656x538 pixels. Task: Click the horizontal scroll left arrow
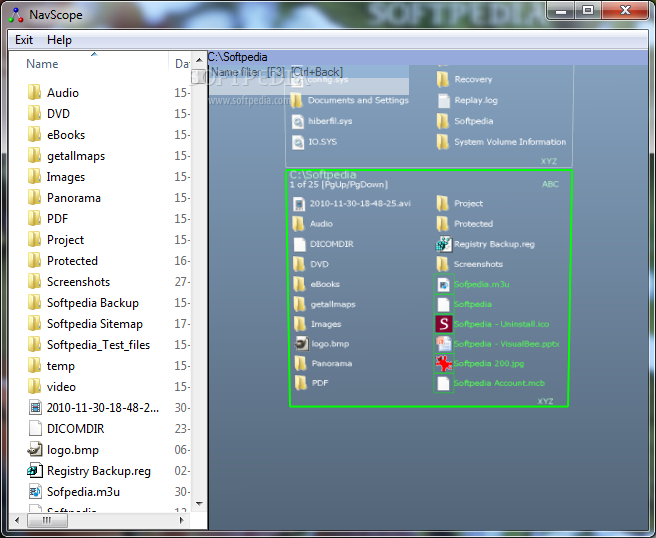pyautogui.click(x=17, y=520)
